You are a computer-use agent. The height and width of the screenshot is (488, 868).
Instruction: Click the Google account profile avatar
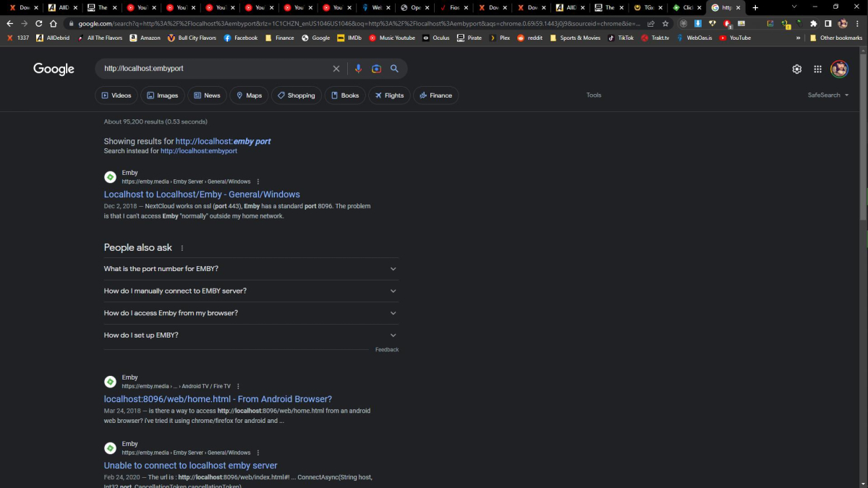[840, 68]
